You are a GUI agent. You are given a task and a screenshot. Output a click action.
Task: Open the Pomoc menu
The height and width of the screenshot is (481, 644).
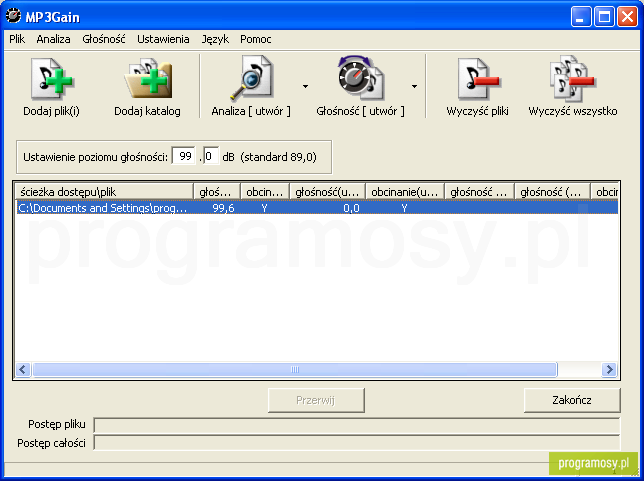click(255, 39)
